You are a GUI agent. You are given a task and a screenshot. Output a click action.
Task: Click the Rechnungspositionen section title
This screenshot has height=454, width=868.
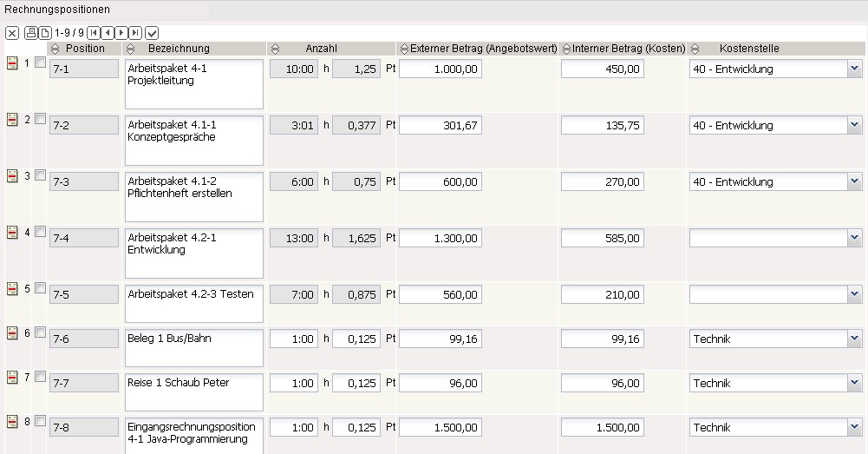[x=57, y=10]
